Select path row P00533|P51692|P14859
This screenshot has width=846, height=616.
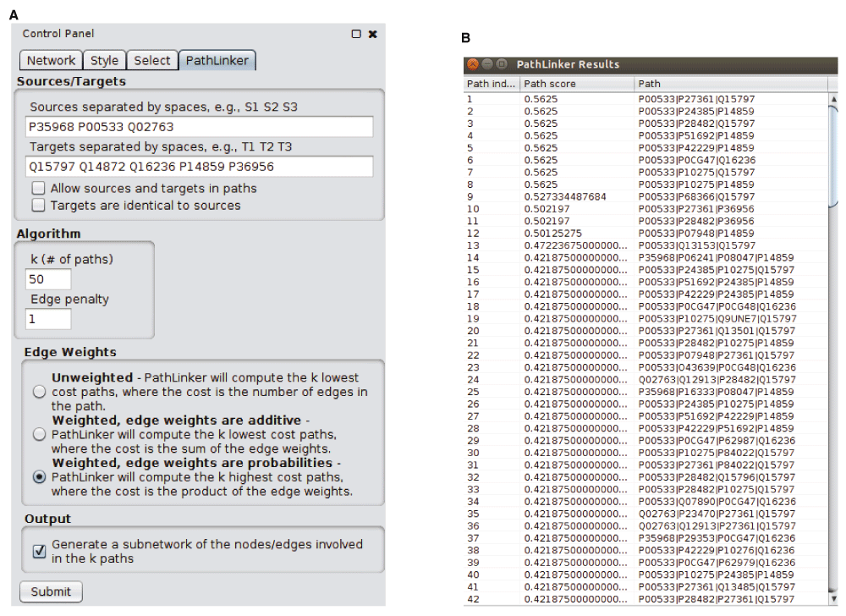coord(645,136)
